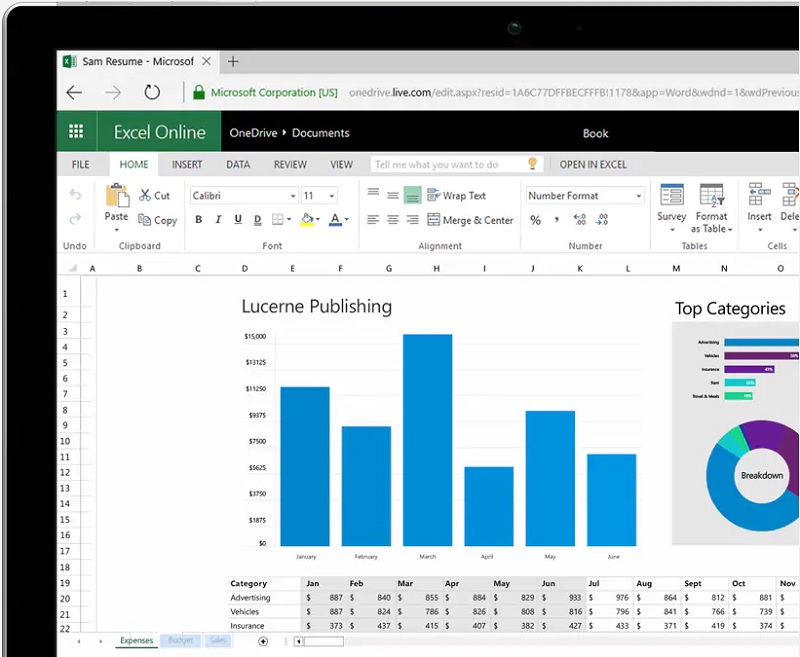
Task: Switch to the INSERT tab
Action: (187, 164)
